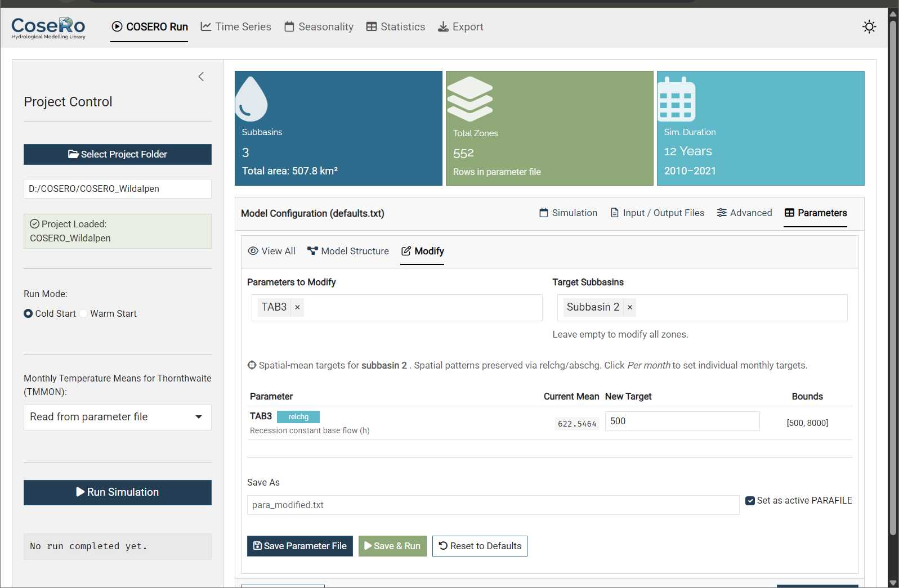899x588 pixels.
Task: Click the calendar icon on Sim. Duration card
Action: 676,100
